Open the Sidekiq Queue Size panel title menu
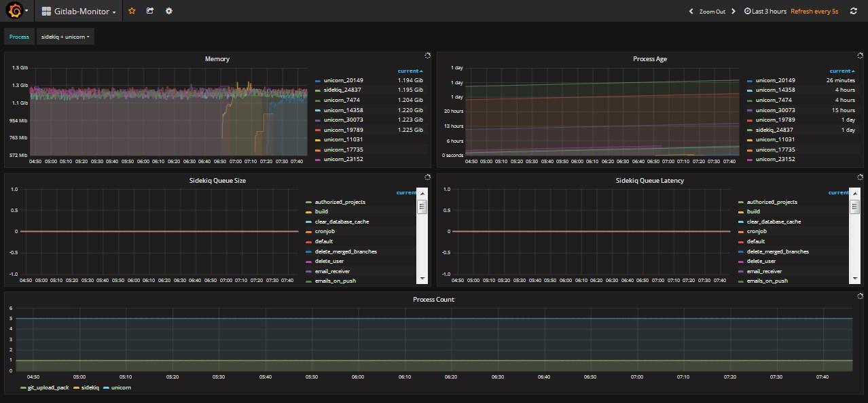The image size is (868, 403). pyautogui.click(x=217, y=181)
